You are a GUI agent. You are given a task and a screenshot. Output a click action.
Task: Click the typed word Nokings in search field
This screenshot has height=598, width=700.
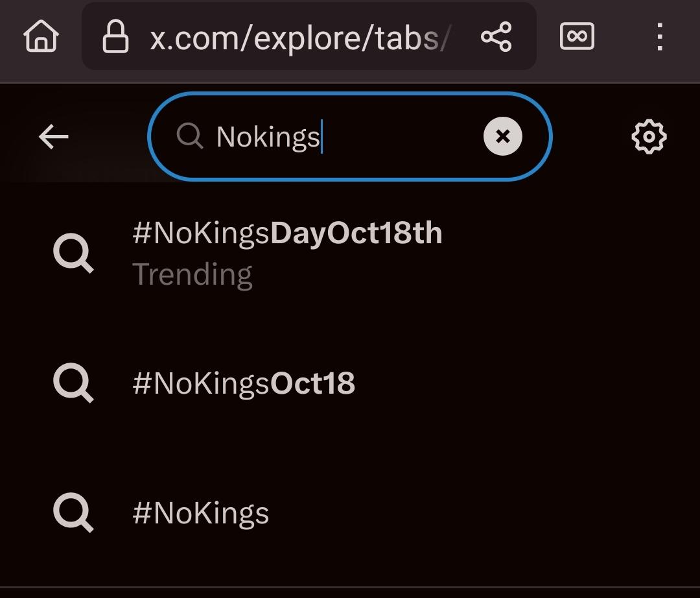tap(268, 138)
